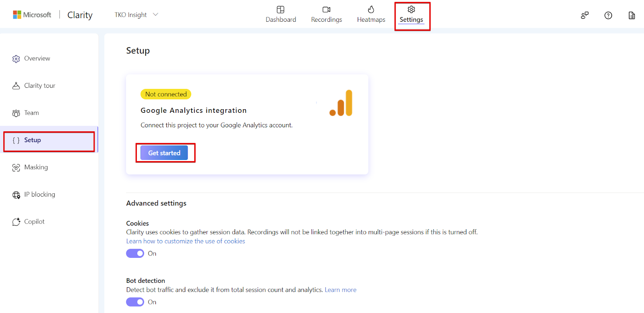
Task: Open the document notes icon
Action: (x=632, y=15)
